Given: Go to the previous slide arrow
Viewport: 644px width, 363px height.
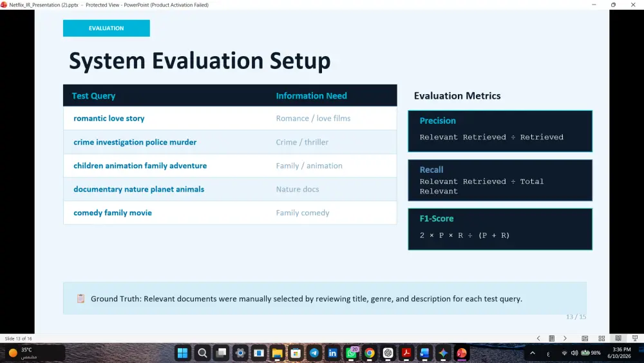Looking at the screenshot, I should [x=538, y=338].
